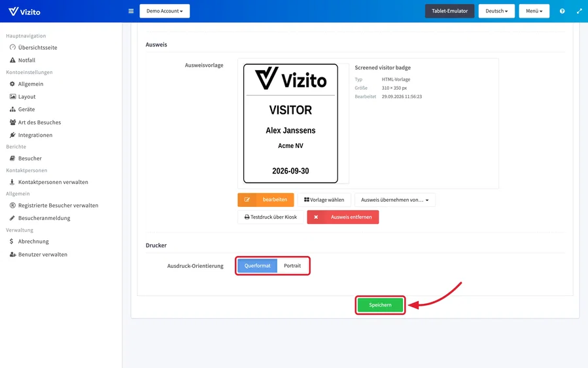This screenshot has height=368, width=588.
Task: Click the Integrationen plug icon
Action: tap(12, 135)
